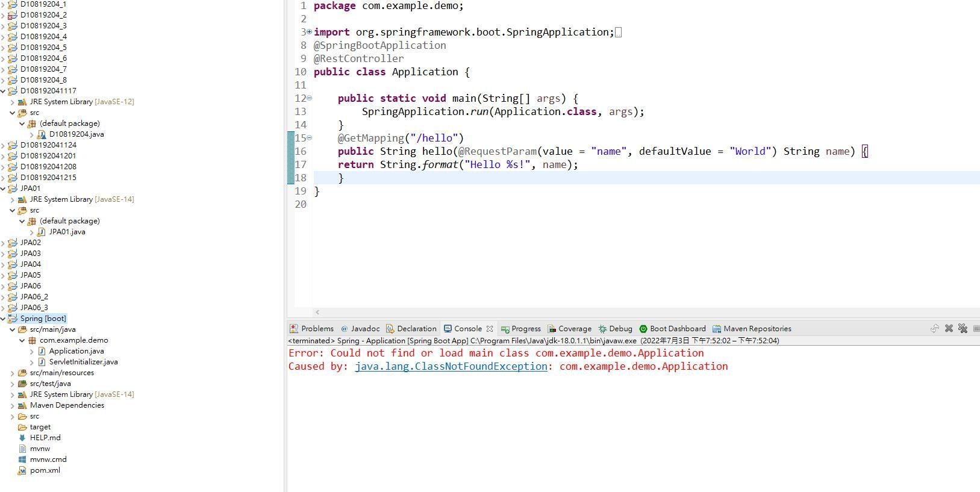Click the mvnw.cmd file icon

coord(22,459)
